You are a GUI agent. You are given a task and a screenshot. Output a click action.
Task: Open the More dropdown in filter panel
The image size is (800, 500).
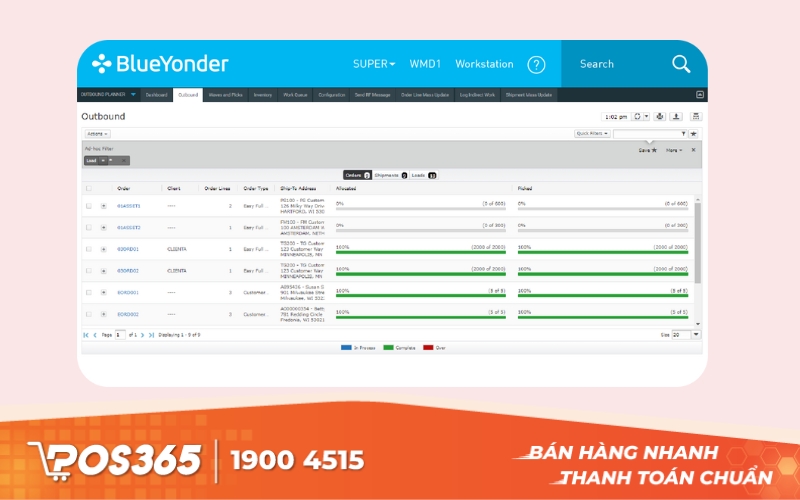point(674,150)
